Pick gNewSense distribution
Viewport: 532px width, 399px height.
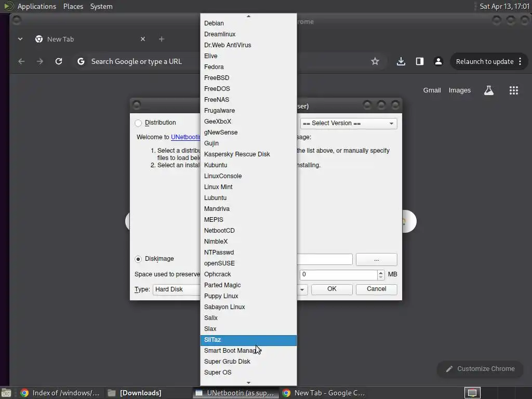tap(248, 132)
